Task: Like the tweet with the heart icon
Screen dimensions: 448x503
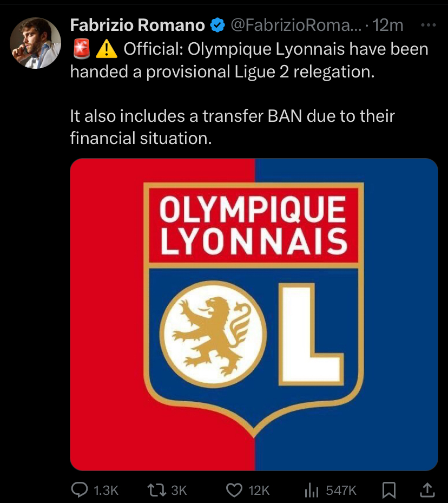Action: tap(234, 490)
